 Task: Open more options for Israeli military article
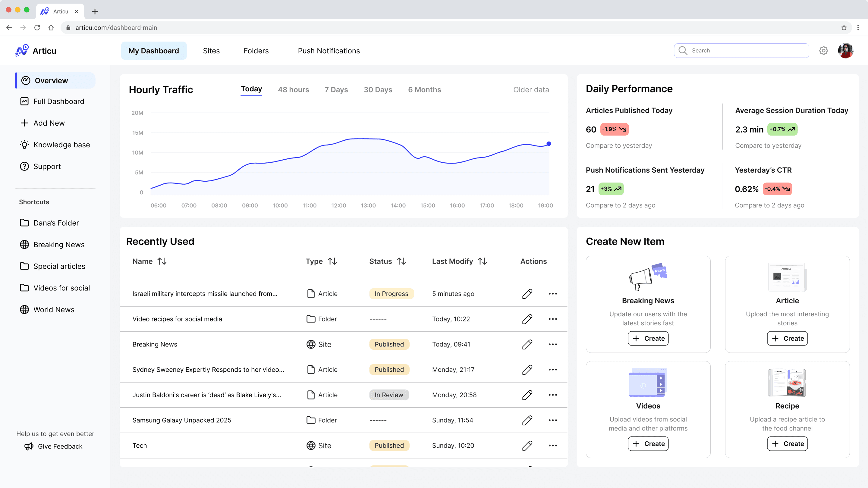[553, 294]
